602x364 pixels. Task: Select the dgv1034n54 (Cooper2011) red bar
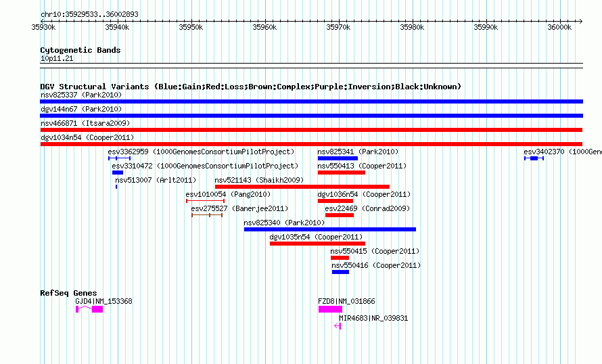tap(311, 144)
